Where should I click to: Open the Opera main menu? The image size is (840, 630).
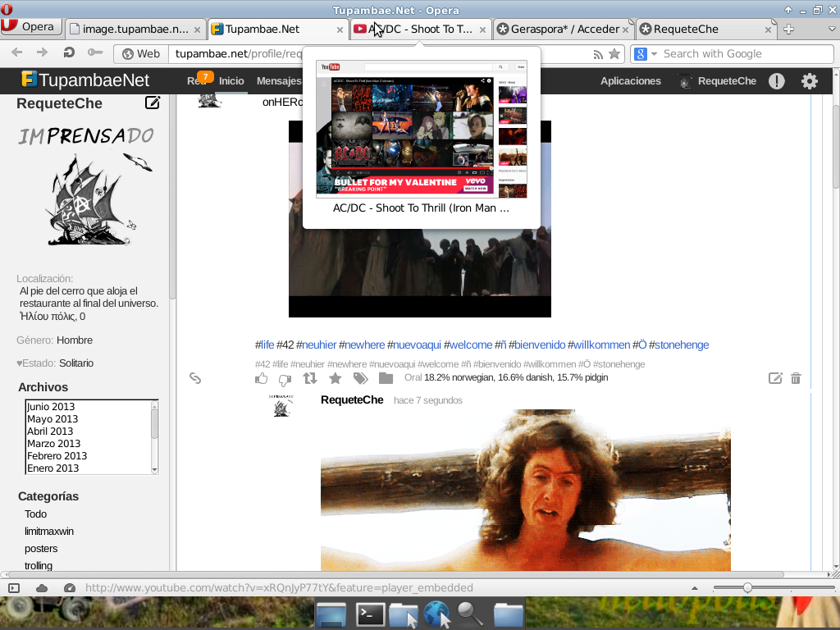click(x=30, y=26)
